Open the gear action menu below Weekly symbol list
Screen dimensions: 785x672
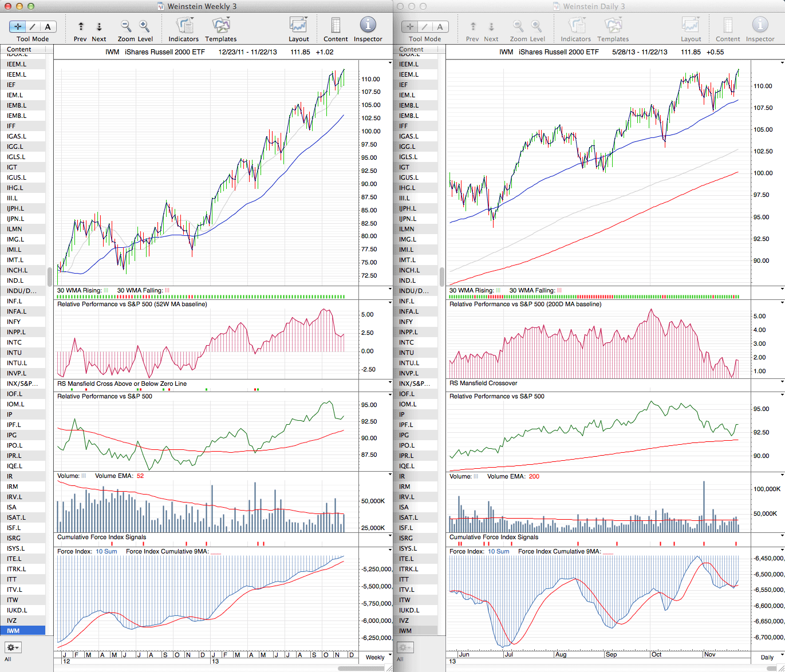pos(13,647)
